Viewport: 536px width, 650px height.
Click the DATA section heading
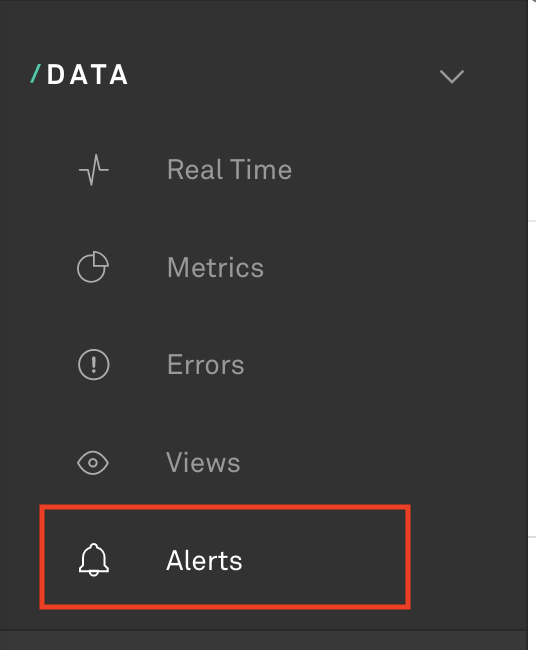tap(87, 75)
